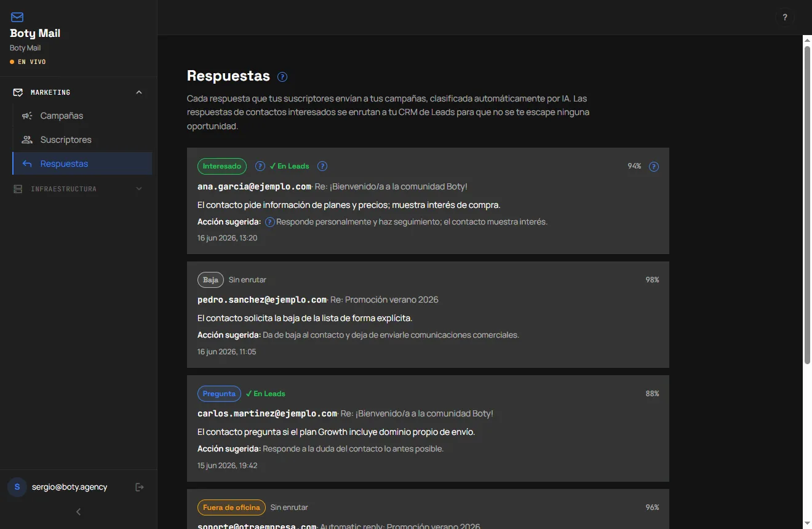Viewport: 812px width, 529px height.
Task: Click the scrollbar down arrow
Action: pos(807,523)
